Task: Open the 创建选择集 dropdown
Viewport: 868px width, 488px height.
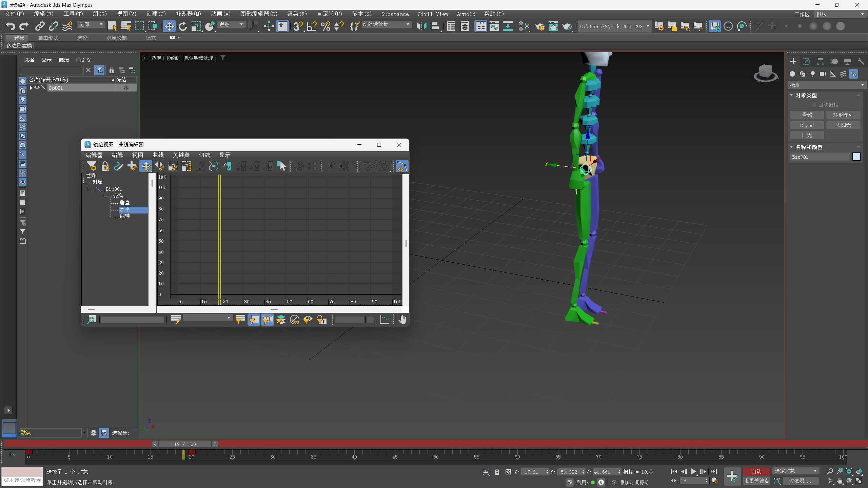Action: [387, 24]
